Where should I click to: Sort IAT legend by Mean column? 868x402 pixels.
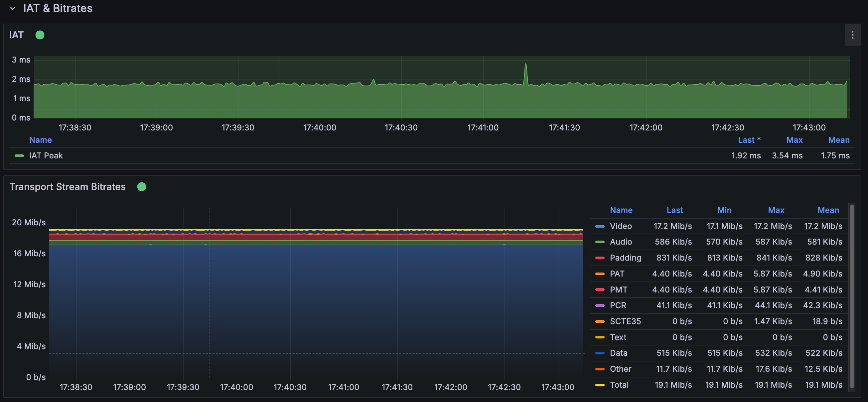pyautogui.click(x=838, y=140)
